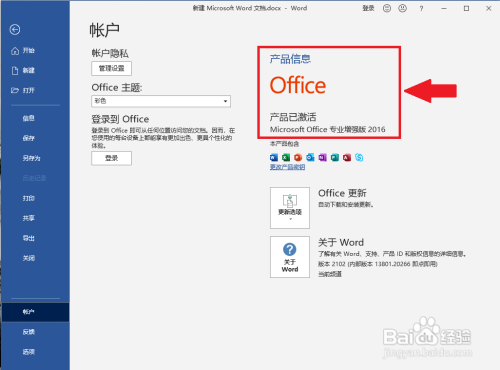Open the 更改产品密钥 (change product key) link
500x370 pixels.
click(287, 167)
